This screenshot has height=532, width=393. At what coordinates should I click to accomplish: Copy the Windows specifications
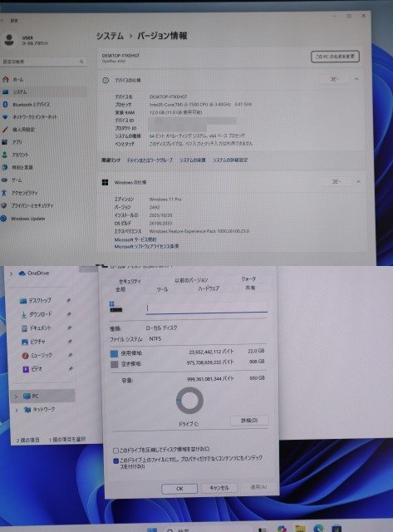[x=336, y=182]
